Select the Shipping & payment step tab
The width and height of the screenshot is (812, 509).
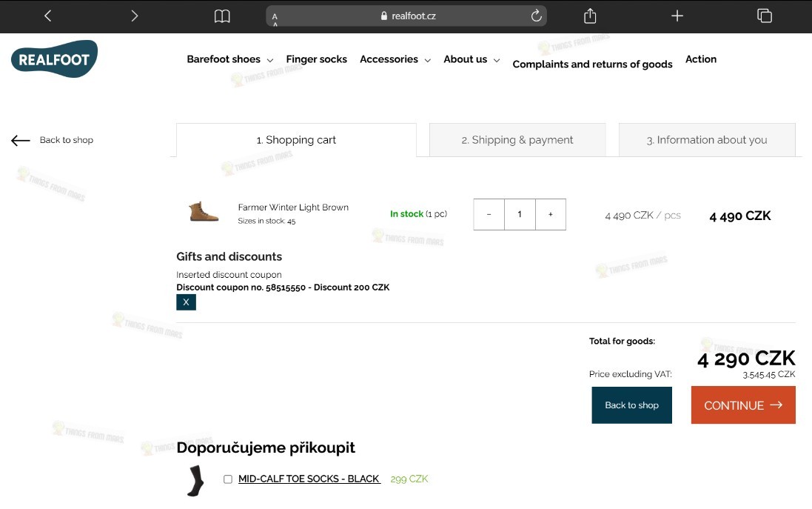point(517,140)
